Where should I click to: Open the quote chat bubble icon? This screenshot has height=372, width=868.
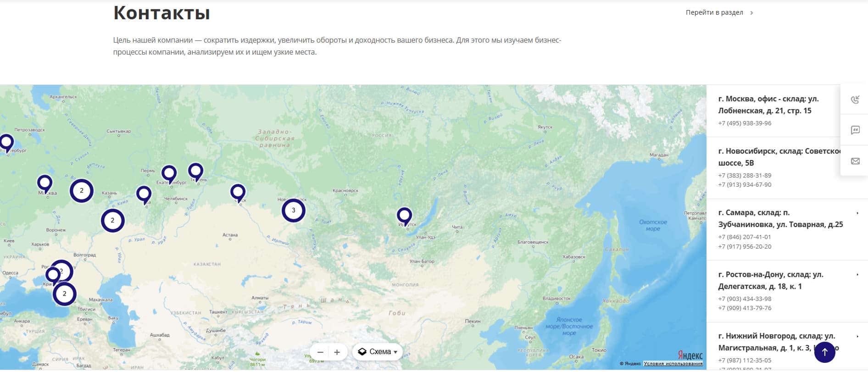coord(855,130)
